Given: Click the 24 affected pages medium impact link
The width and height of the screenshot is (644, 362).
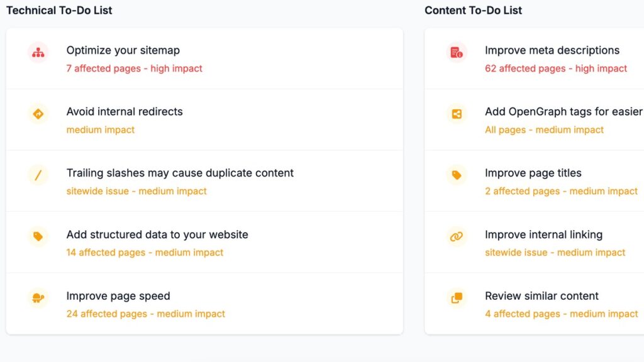Looking at the screenshot, I should coord(145,314).
